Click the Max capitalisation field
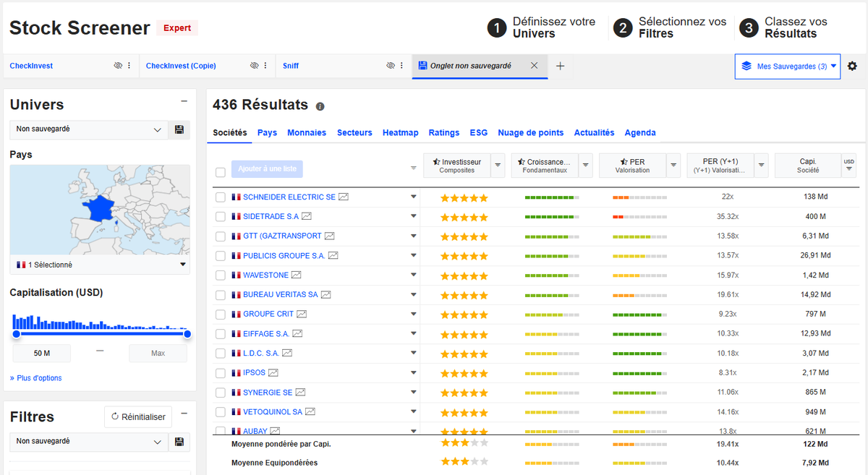The width and height of the screenshot is (868, 475). 158,354
